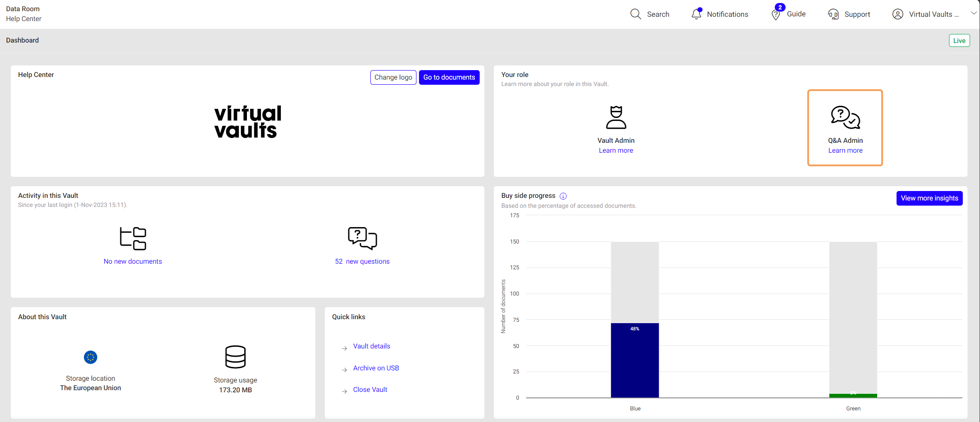
Task: Open Notifications bell icon
Action: (696, 14)
